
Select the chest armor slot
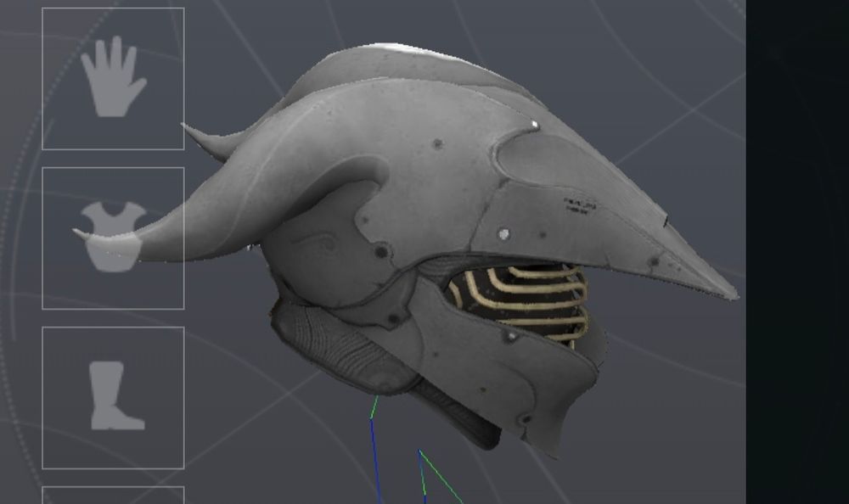pyautogui.click(x=113, y=238)
